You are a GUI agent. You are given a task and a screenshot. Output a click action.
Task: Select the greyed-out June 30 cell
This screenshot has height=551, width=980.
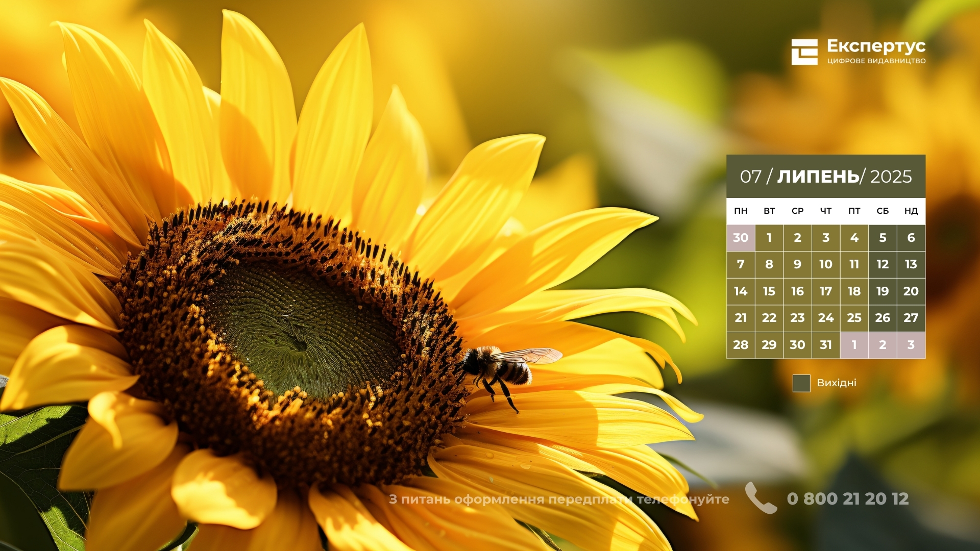click(741, 238)
